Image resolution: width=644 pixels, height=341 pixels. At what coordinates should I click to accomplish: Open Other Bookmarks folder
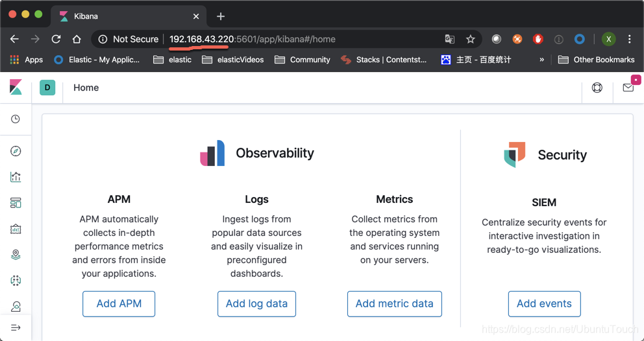[x=596, y=60]
